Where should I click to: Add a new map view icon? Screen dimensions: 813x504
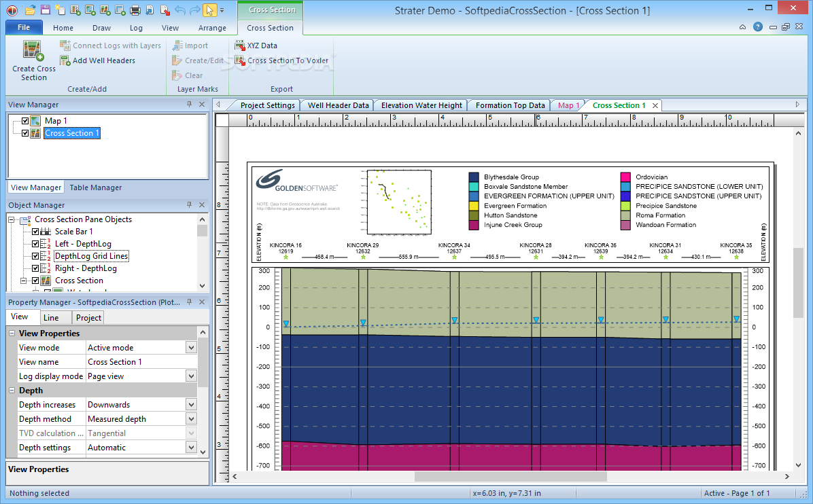pos(90,10)
